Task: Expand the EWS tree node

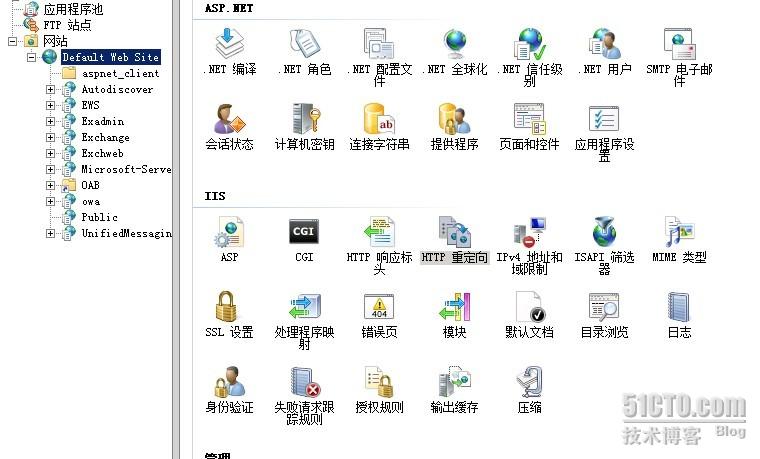Action: pos(50,105)
